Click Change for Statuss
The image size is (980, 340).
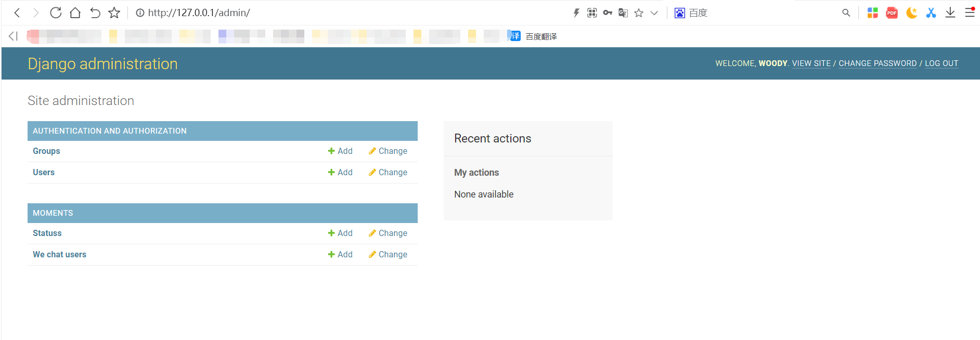pyautogui.click(x=388, y=233)
